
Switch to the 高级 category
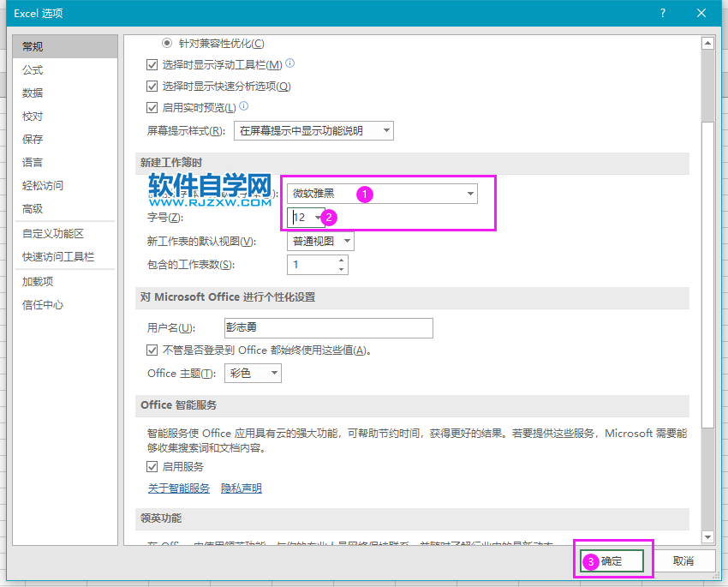pos(35,207)
